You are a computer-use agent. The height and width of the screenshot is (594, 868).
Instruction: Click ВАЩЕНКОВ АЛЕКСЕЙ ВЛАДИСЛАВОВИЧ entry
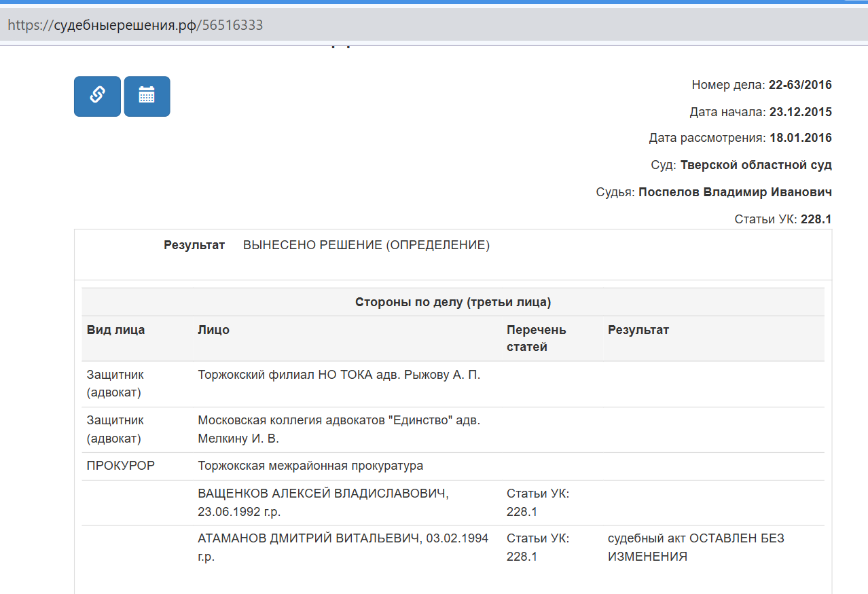[323, 502]
